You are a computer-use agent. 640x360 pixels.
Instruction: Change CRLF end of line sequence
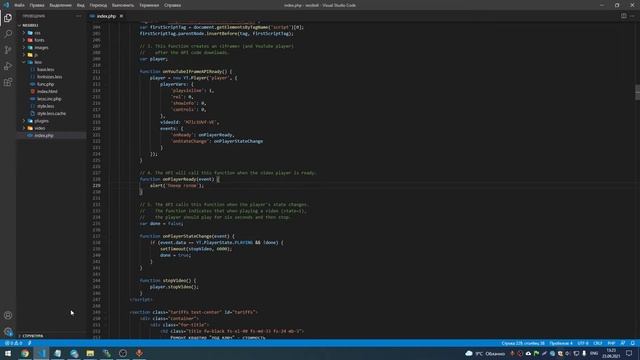coord(598,343)
